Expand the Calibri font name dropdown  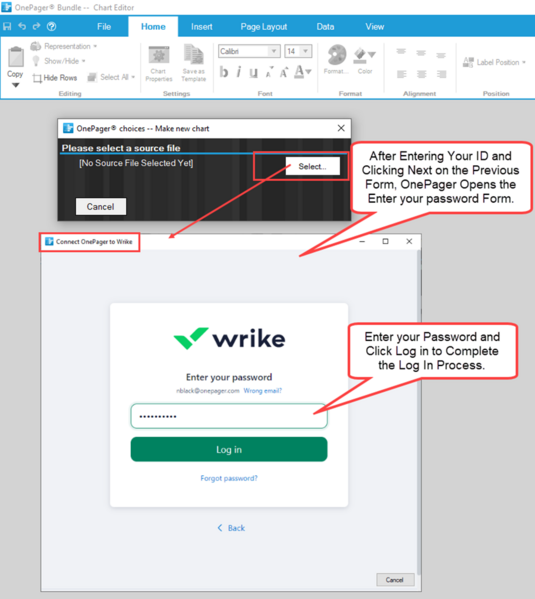click(274, 51)
